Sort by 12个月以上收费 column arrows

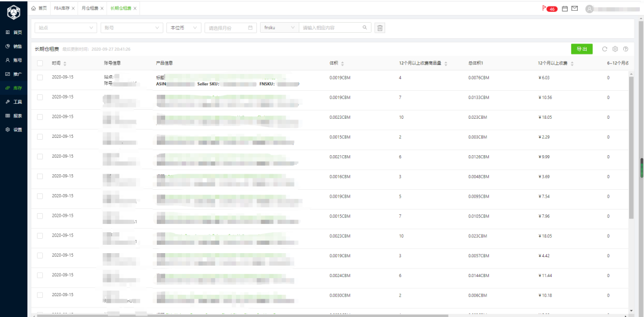572,63
